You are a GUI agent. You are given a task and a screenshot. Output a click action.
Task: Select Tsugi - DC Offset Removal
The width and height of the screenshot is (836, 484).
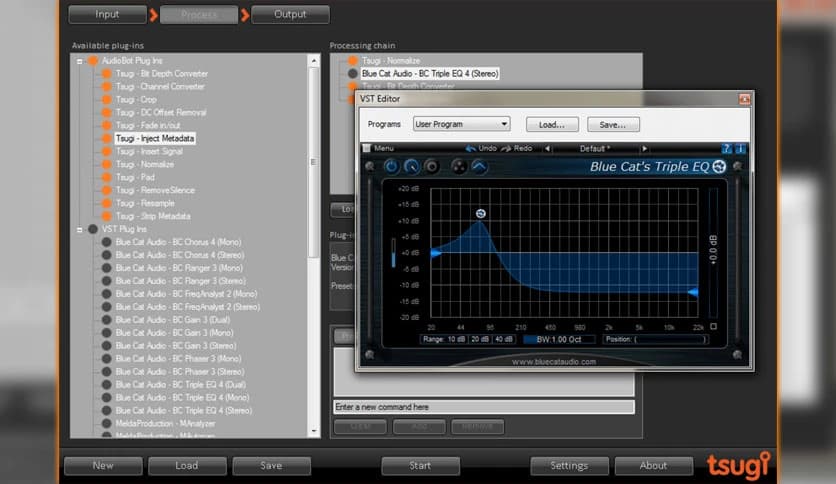(161, 112)
